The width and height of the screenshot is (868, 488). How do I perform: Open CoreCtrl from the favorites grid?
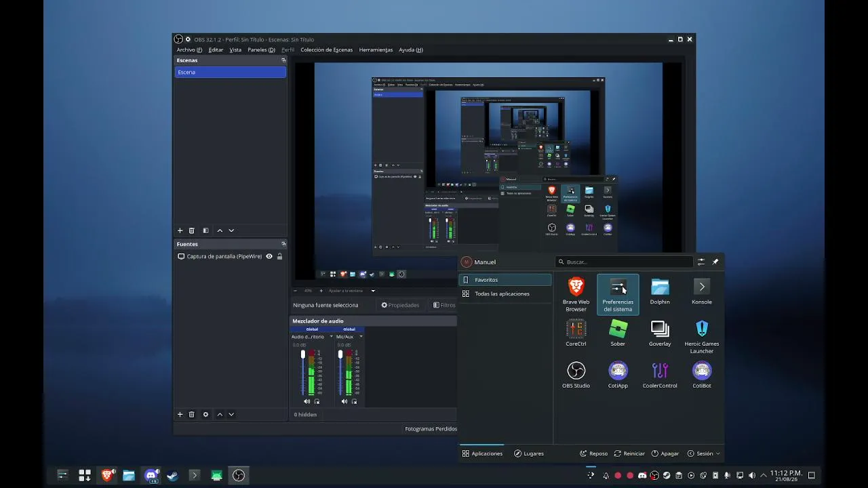click(x=576, y=333)
